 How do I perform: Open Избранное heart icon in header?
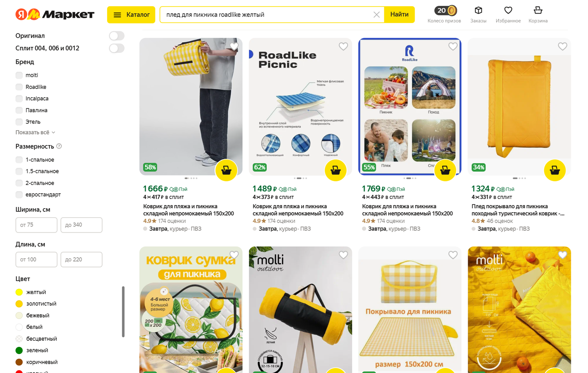click(x=508, y=10)
